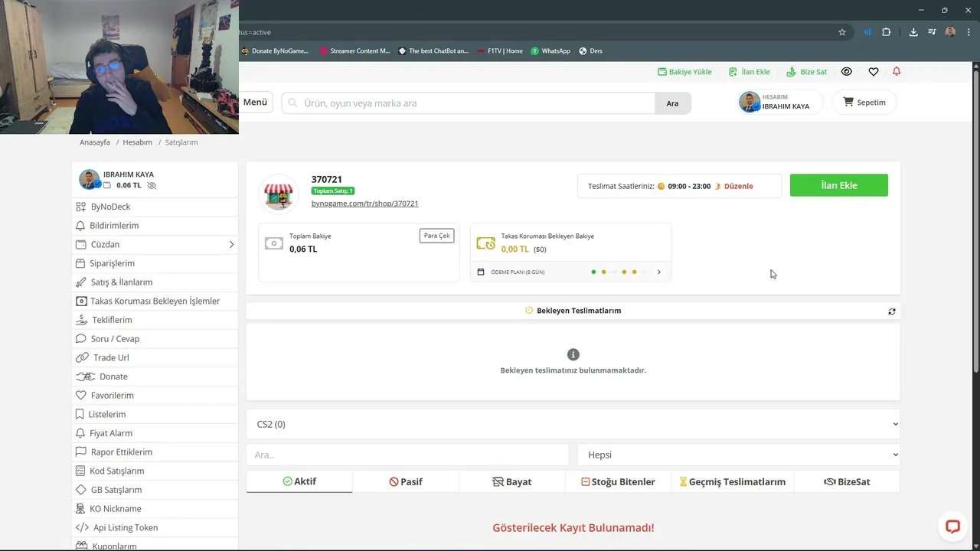
Task: Select the Pasif tab
Action: (x=406, y=481)
